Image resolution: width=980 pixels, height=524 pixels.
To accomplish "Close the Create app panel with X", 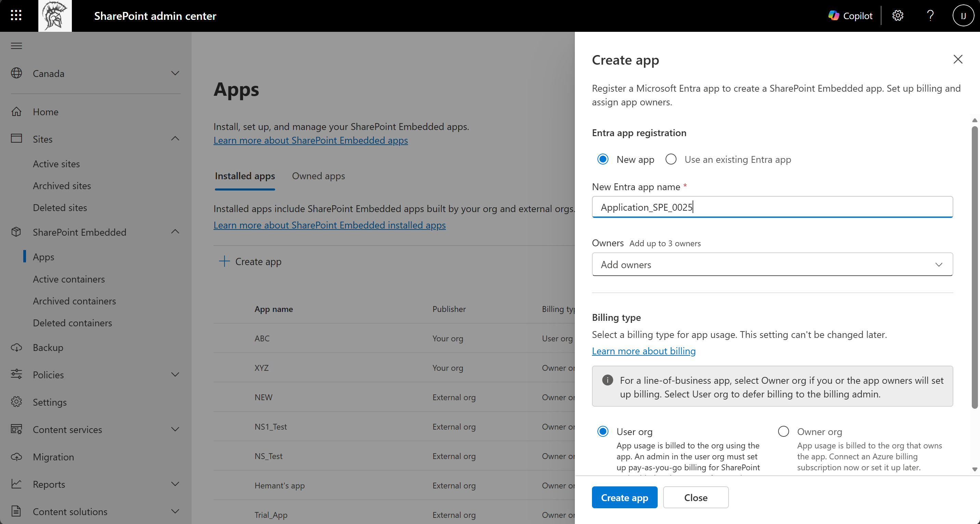I will click(957, 59).
